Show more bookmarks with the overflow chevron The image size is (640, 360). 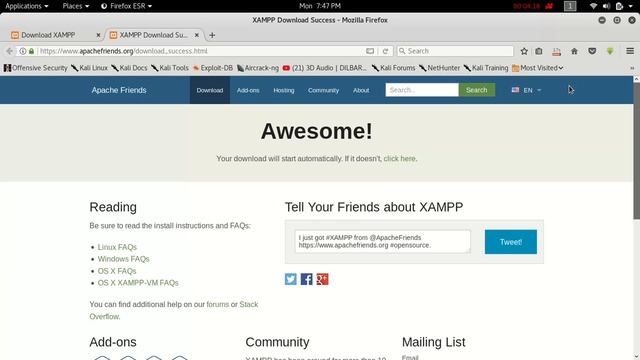tap(632, 68)
